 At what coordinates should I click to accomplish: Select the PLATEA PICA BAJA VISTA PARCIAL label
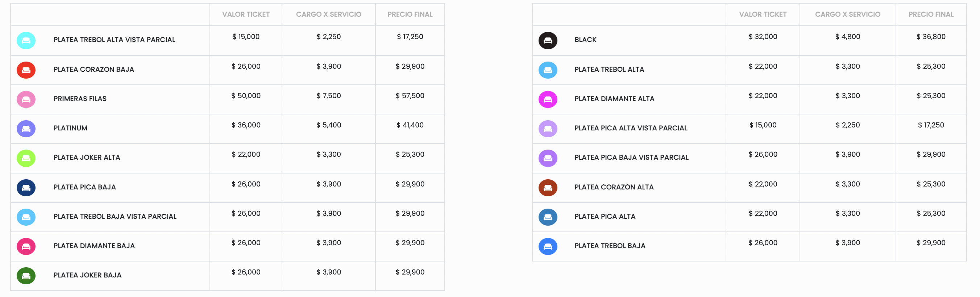point(631,158)
